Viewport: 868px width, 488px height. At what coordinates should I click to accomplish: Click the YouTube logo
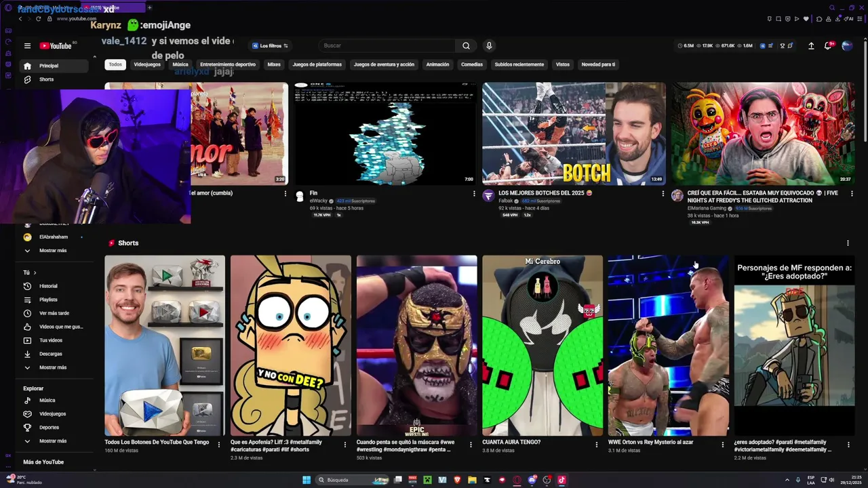pos(56,46)
